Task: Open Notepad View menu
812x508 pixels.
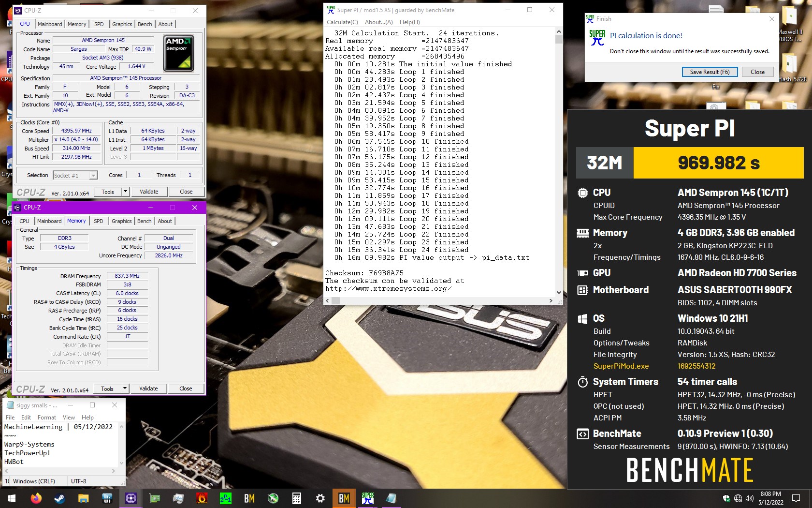Action: coord(69,418)
